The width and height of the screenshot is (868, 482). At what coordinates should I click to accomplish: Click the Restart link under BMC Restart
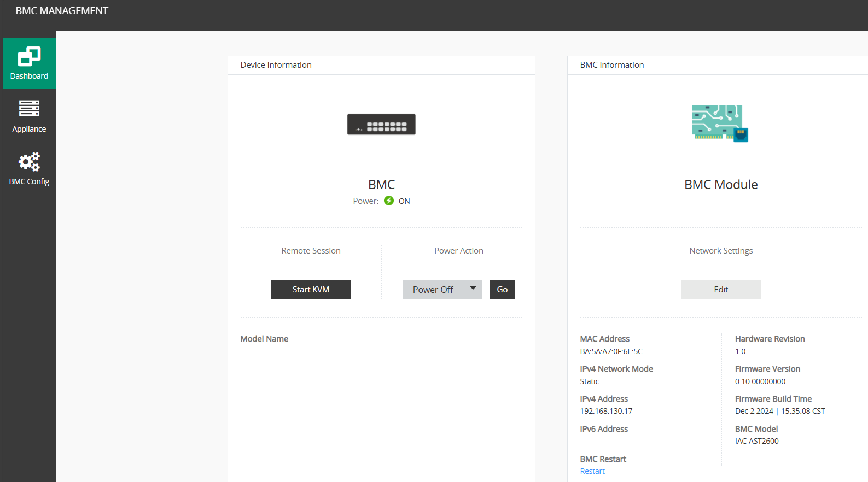coord(592,471)
